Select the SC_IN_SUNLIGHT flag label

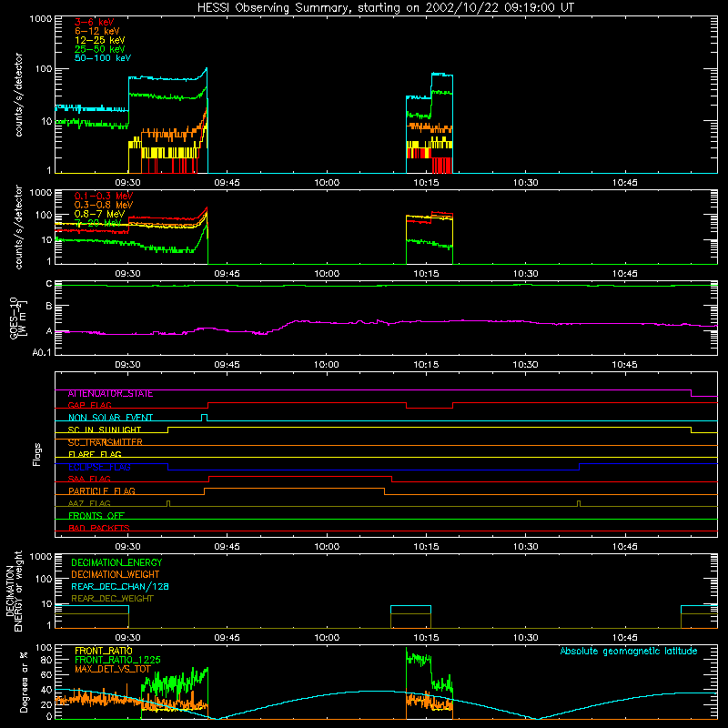point(105,430)
